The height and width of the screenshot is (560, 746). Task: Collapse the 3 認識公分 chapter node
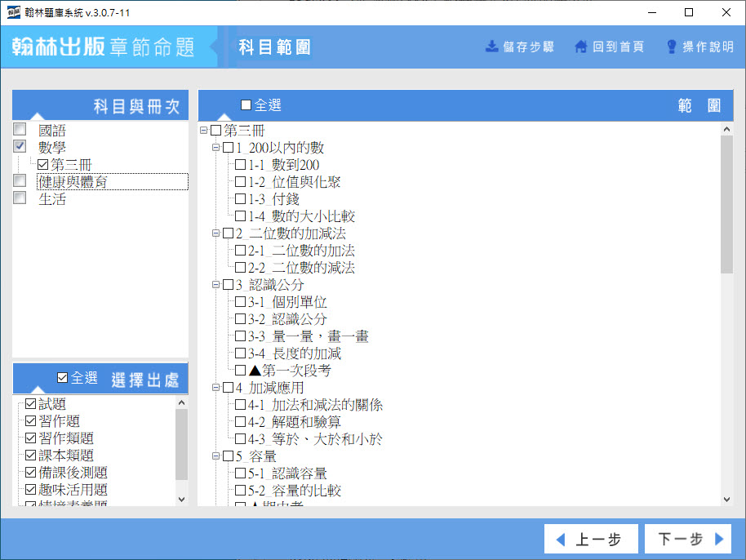click(x=216, y=285)
